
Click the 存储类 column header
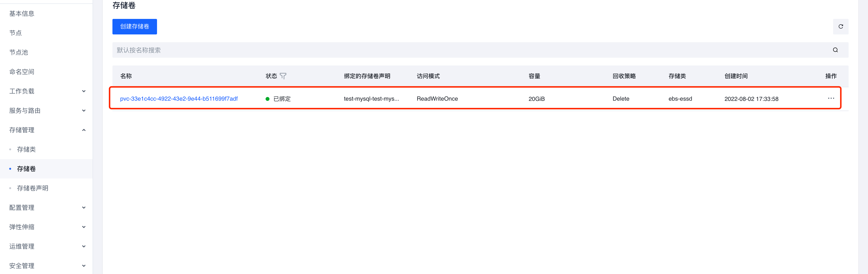pos(677,76)
